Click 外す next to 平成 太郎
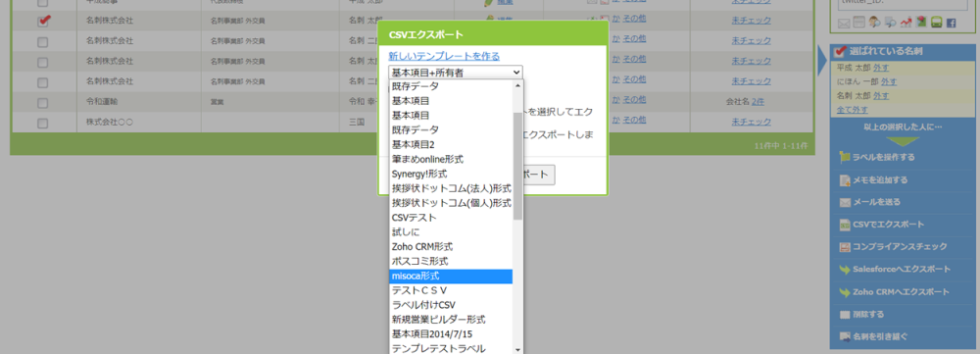 tap(881, 67)
